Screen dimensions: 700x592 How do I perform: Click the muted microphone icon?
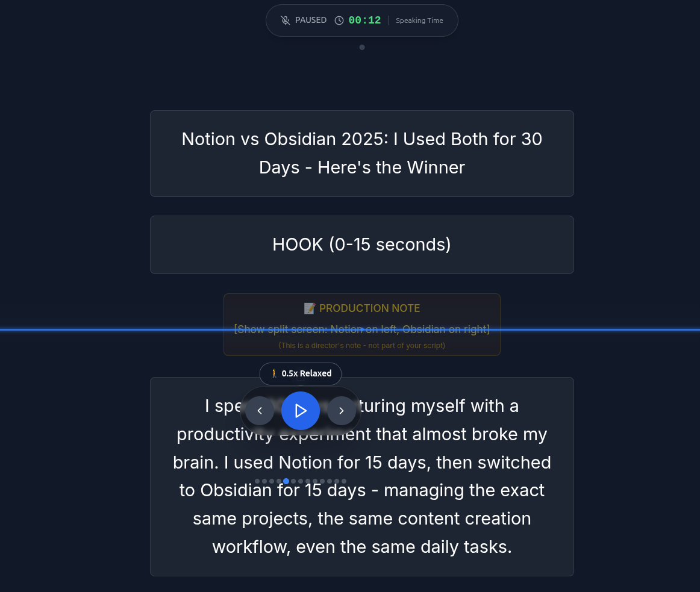[285, 20]
